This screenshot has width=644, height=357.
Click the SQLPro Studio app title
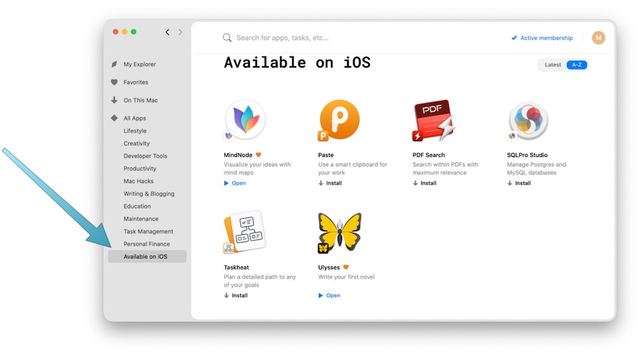(x=527, y=155)
